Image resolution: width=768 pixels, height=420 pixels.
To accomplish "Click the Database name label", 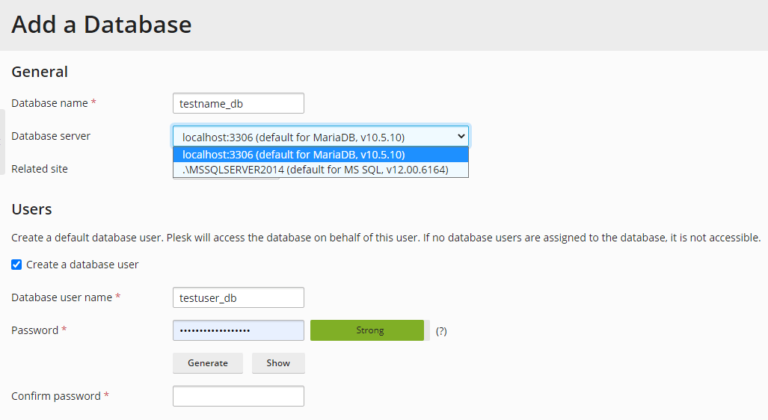I will pos(49,103).
